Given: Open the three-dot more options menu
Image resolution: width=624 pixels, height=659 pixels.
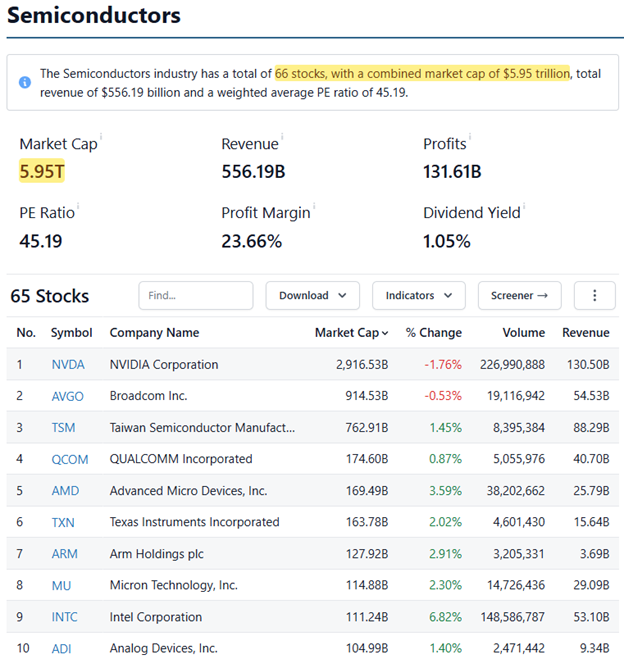Looking at the screenshot, I should pyautogui.click(x=594, y=295).
